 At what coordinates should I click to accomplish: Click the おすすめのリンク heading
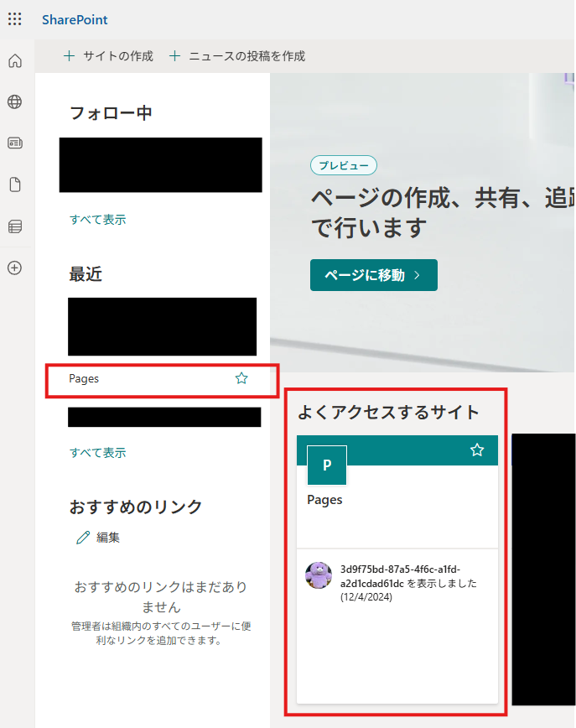[136, 507]
